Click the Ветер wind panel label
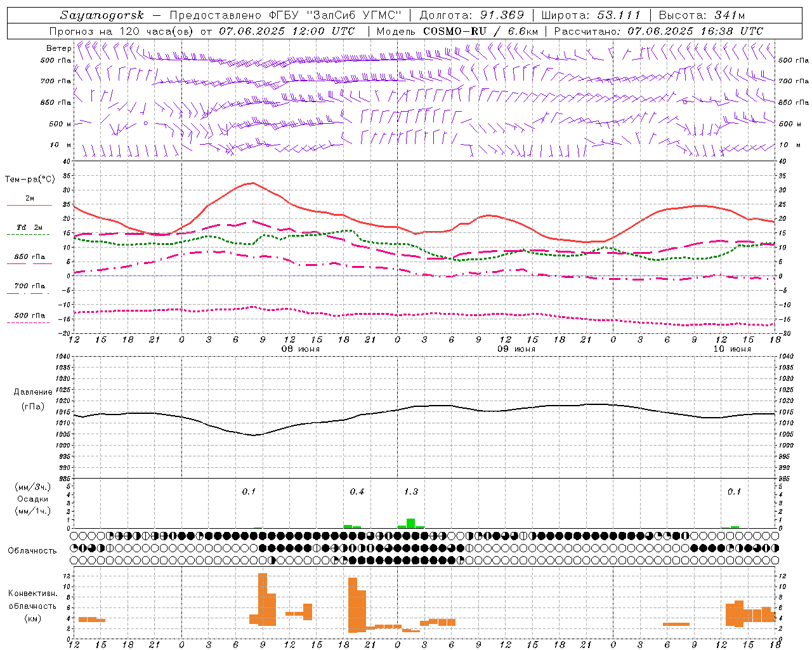The width and height of the screenshot is (812, 650). [x=58, y=48]
